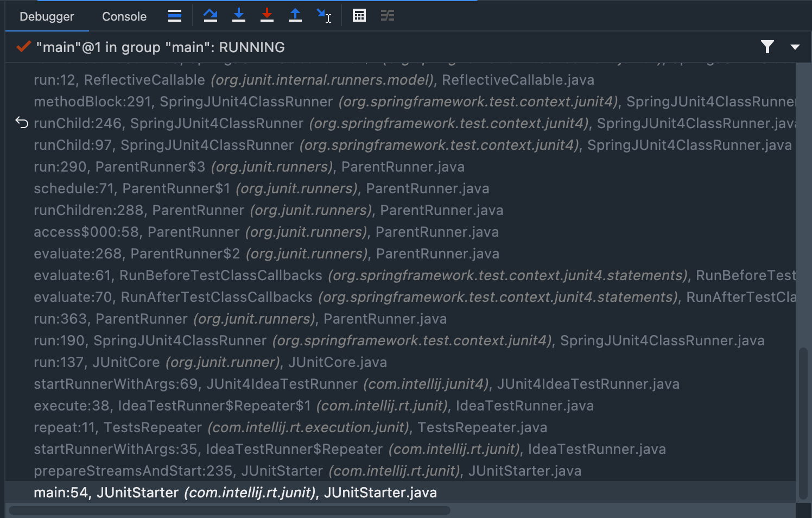Screen dimensions: 812x518
Task: Select frame evaluate:268, ParentRunner$2
Action: tap(401, 254)
